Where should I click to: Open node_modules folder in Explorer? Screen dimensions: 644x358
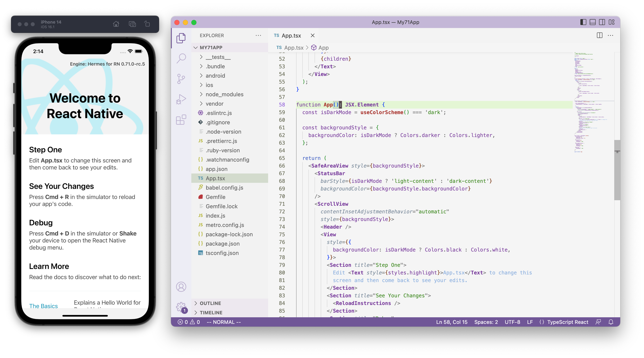tap(225, 94)
